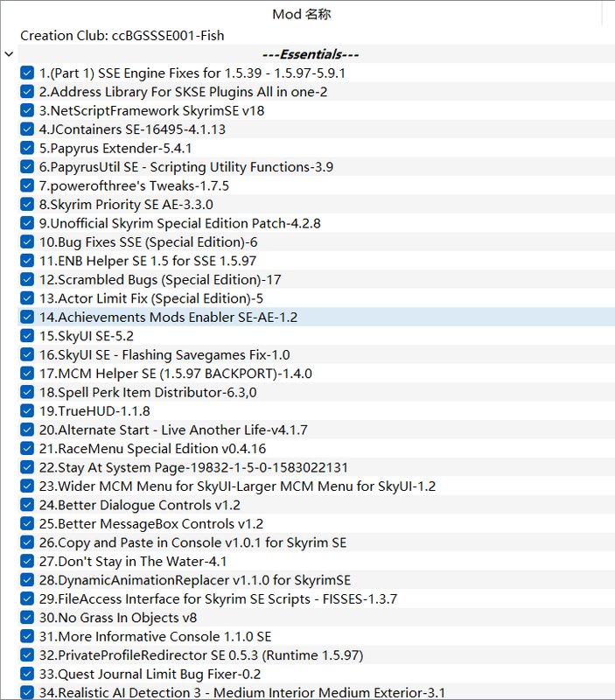This screenshot has height=700, width=615.
Task: Disable Quest Journal Limit Bug Fixer checkbox
Action: (27, 674)
